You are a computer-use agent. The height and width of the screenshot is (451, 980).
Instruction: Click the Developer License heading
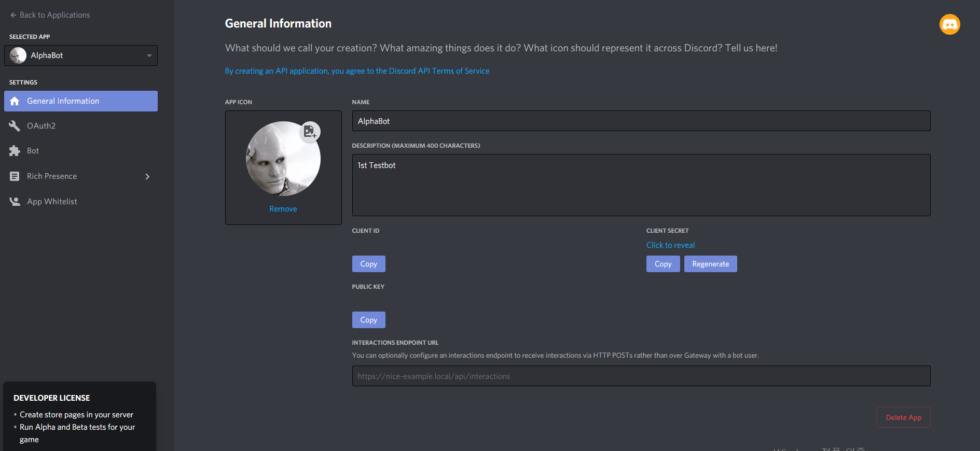pyautogui.click(x=52, y=398)
